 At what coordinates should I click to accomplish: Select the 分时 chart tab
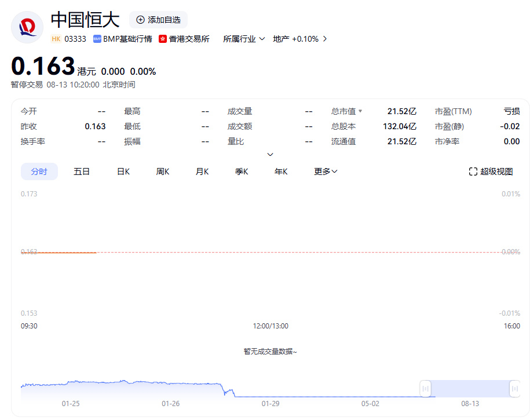click(39, 171)
